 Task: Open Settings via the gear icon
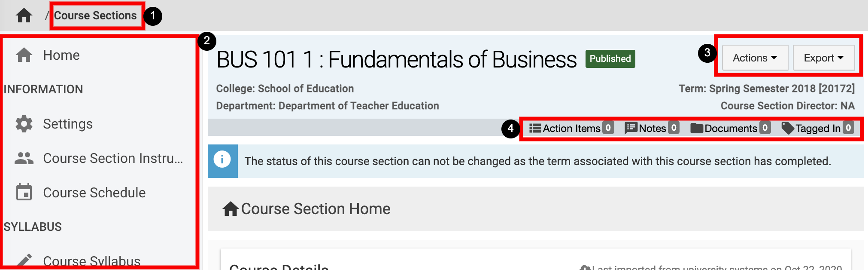pyautogui.click(x=24, y=124)
